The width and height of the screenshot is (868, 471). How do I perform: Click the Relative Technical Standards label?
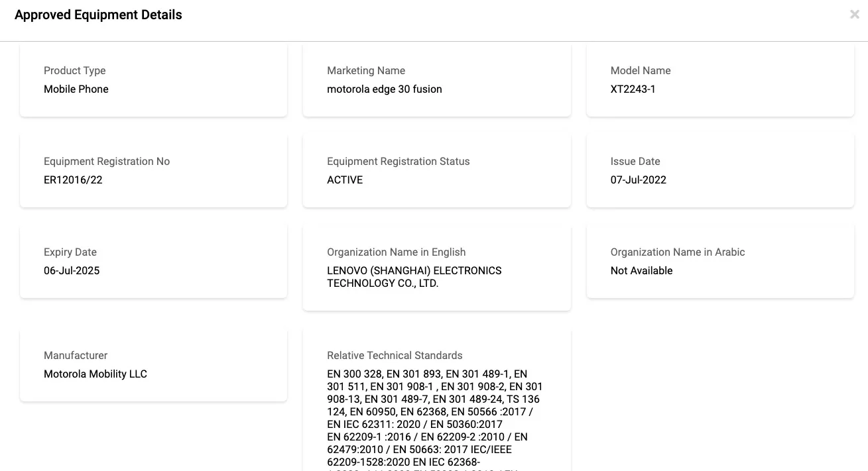coord(395,355)
